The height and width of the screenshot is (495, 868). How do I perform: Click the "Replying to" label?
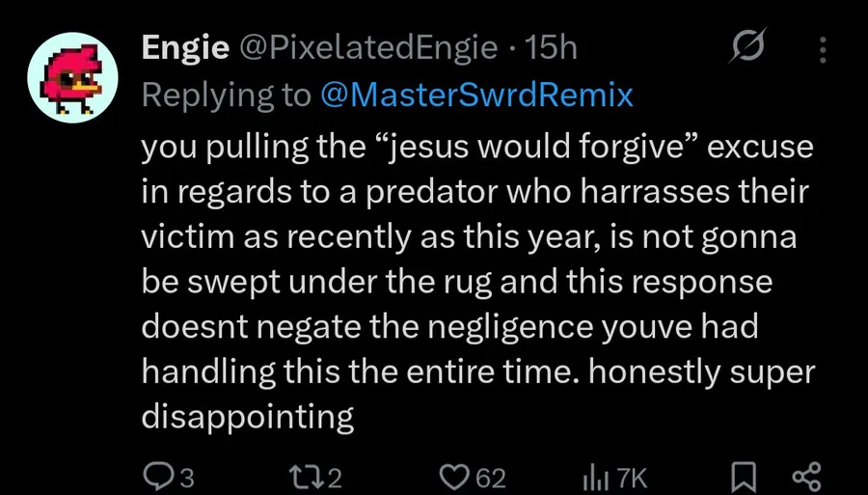[x=227, y=95]
